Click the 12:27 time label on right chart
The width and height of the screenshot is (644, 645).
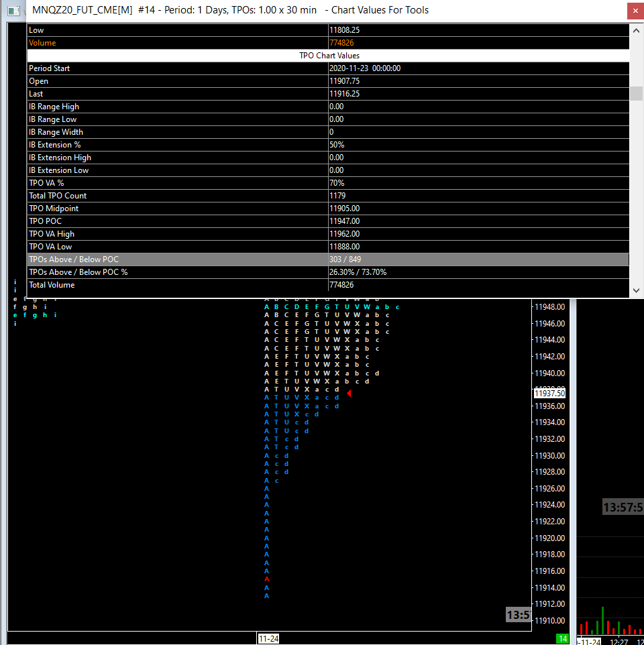pyautogui.click(x=619, y=642)
